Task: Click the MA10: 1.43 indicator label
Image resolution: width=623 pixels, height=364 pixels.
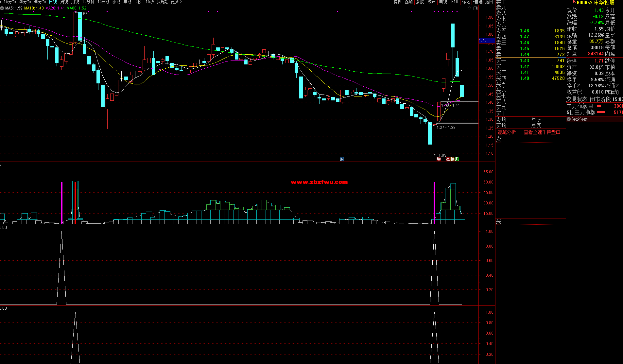Action: (34, 8)
